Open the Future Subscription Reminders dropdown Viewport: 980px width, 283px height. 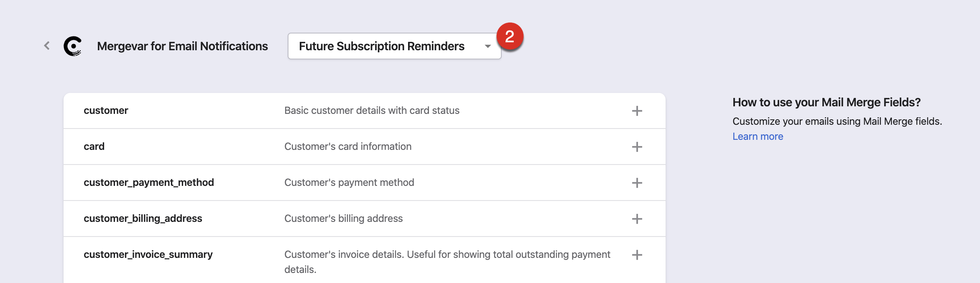tap(381, 46)
